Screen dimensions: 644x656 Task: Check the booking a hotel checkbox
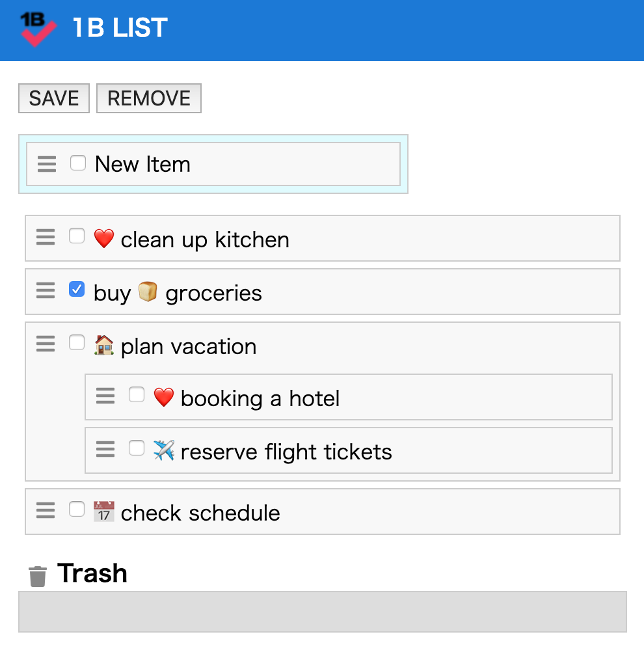[x=136, y=394]
